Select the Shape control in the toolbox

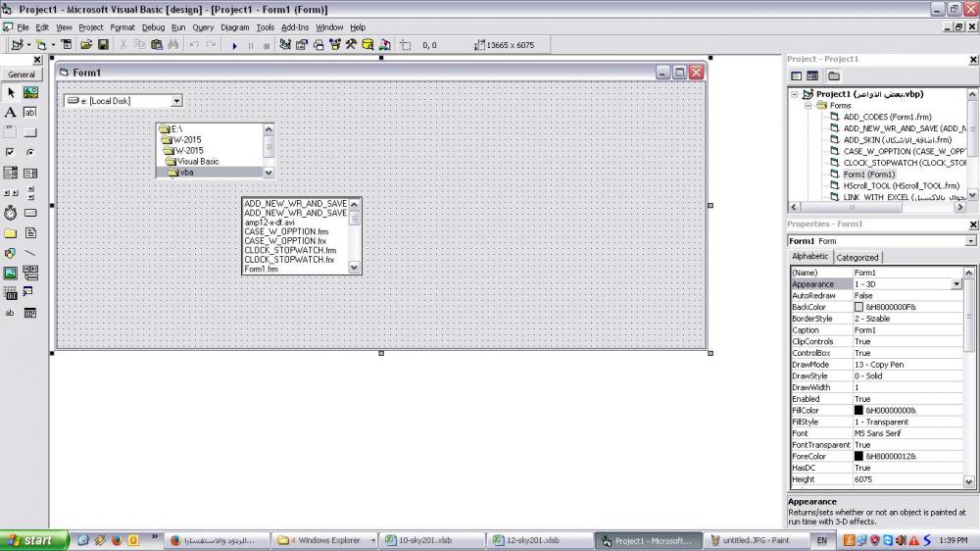pyautogui.click(x=11, y=253)
